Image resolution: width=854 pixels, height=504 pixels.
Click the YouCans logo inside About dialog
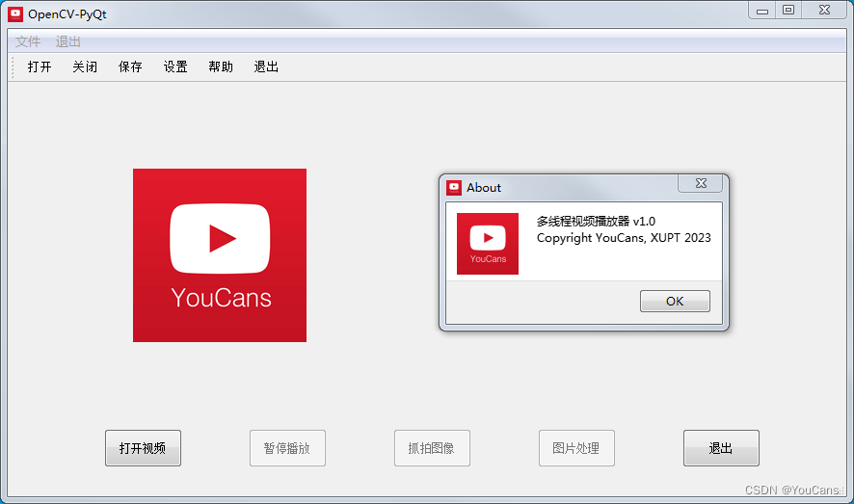pyautogui.click(x=488, y=244)
